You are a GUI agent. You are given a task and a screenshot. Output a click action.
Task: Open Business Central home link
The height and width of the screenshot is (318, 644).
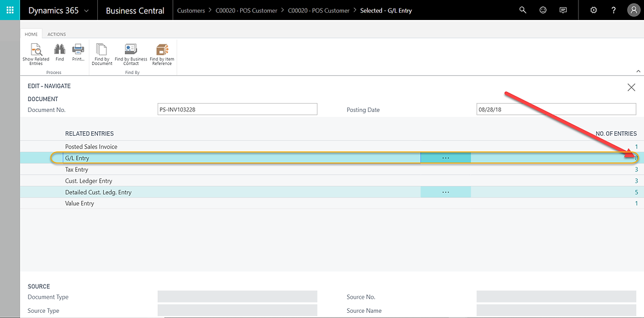tap(135, 11)
